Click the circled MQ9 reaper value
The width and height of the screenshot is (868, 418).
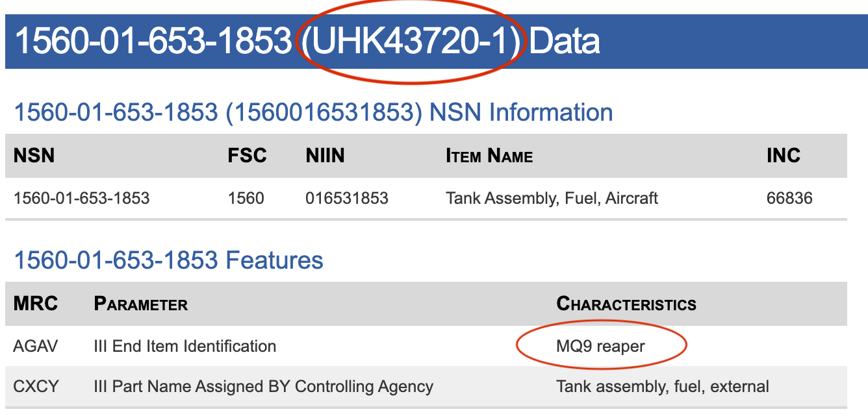click(600, 346)
